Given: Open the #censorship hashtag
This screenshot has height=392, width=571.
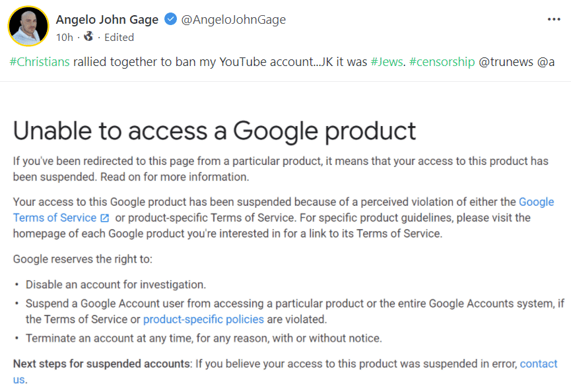Looking at the screenshot, I should 442,62.
